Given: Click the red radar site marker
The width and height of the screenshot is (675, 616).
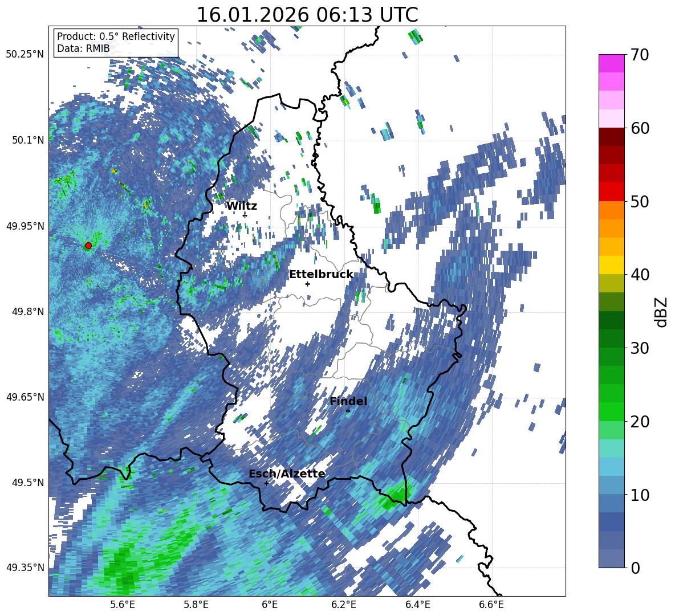Looking at the screenshot, I should click(x=88, y=246).
